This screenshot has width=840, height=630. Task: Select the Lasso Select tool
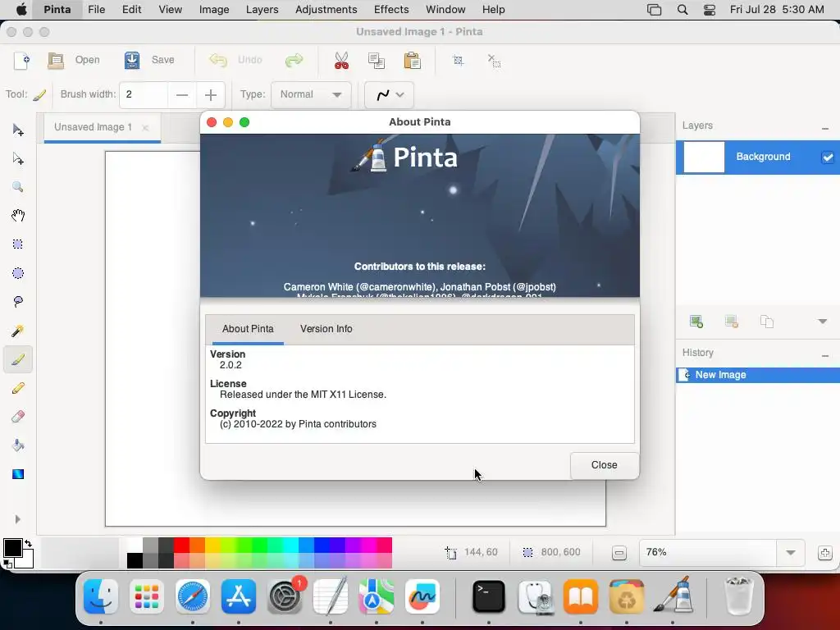click(x=18, y=302)
